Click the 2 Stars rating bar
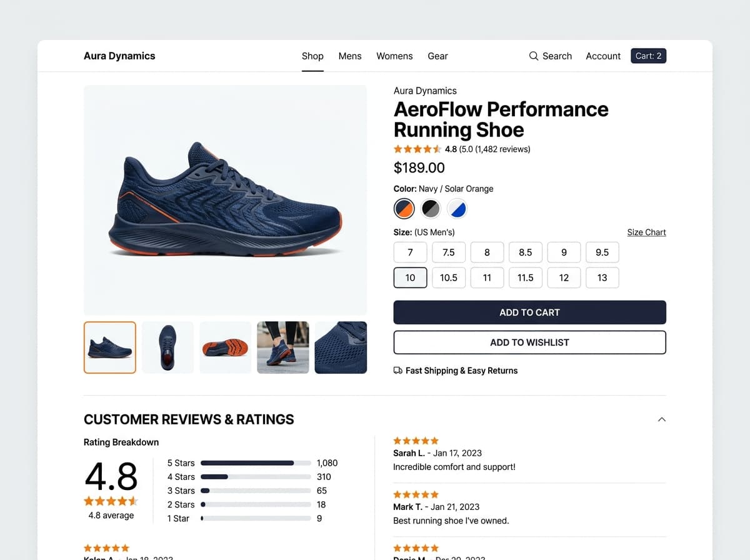 [x=256, y=504]
